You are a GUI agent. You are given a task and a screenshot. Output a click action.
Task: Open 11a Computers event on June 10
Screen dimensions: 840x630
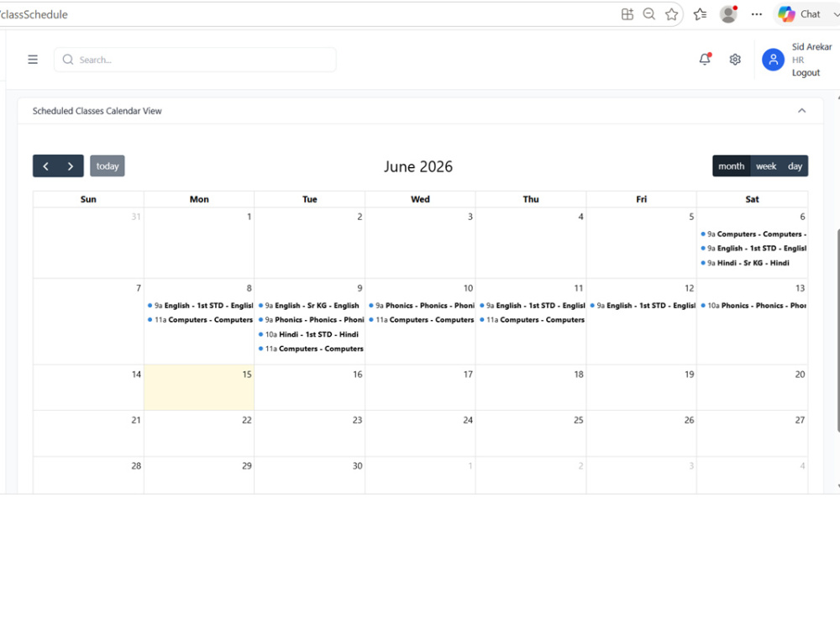click(x=421, y=320)
